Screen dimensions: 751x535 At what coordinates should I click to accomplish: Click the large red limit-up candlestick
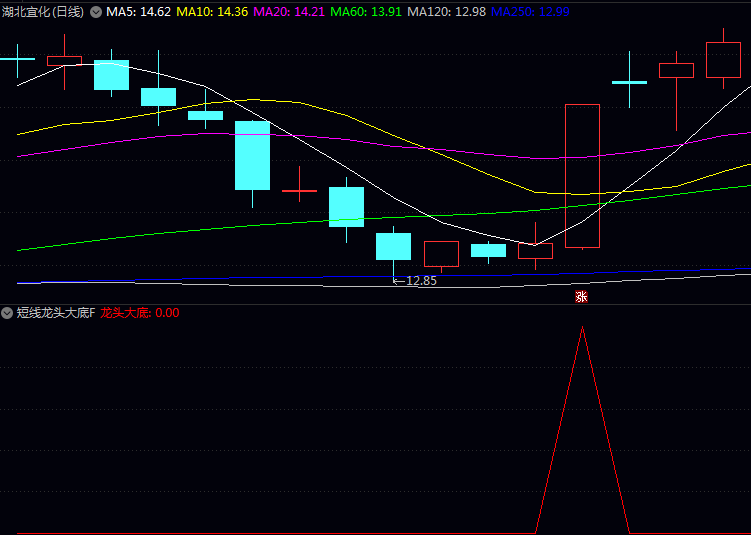(582, 176)
